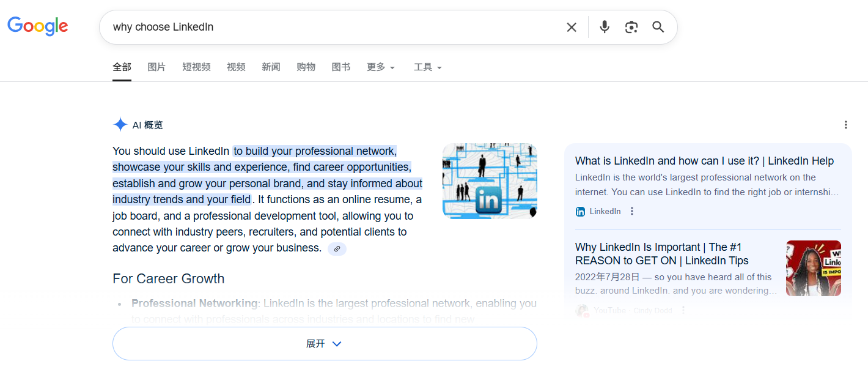Open 'What is LinkedIn' Help link

click(704, 161)
